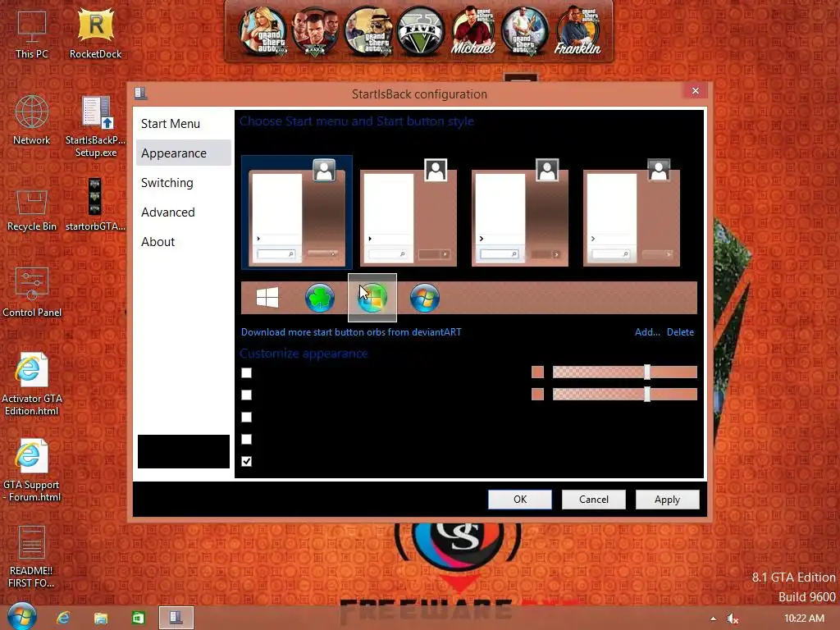Tick the topmost checkbox under Customize appearance
The width and height of the screenshot is (840, 630).
click(x=246, y=373)
